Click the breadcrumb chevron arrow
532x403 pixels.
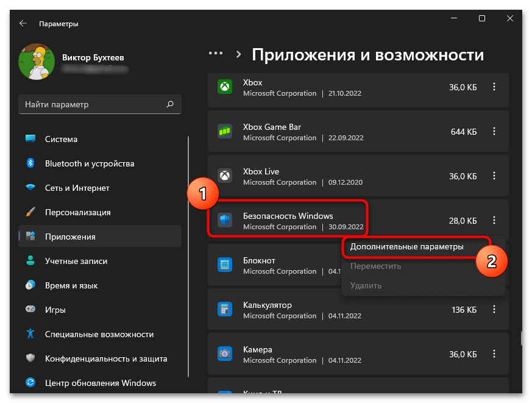click(238, 54)
